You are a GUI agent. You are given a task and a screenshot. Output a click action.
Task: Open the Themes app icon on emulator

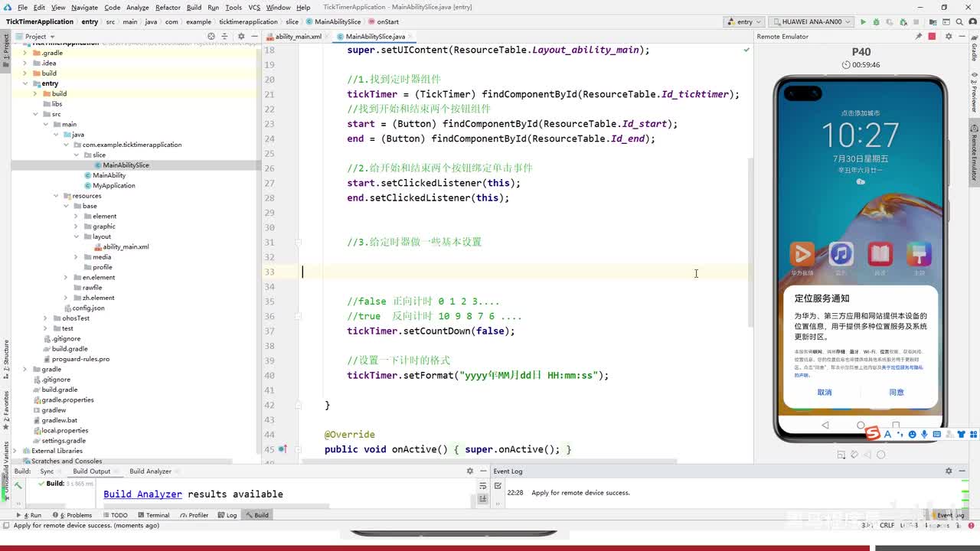pyautogui.click(x=919, y=254)
